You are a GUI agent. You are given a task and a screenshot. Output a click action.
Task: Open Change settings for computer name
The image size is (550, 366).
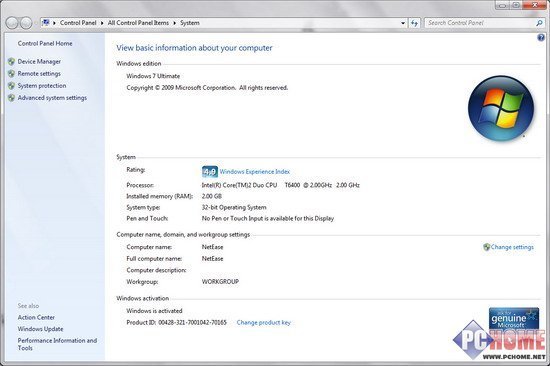[x=512, y=247]
